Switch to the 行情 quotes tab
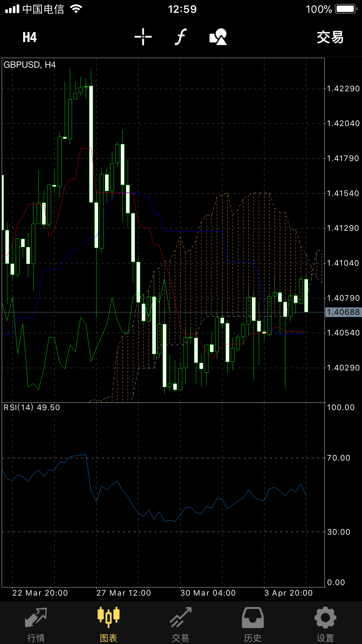Image resolution: width=362 pixels, height=644 pixels. [36, 625]
